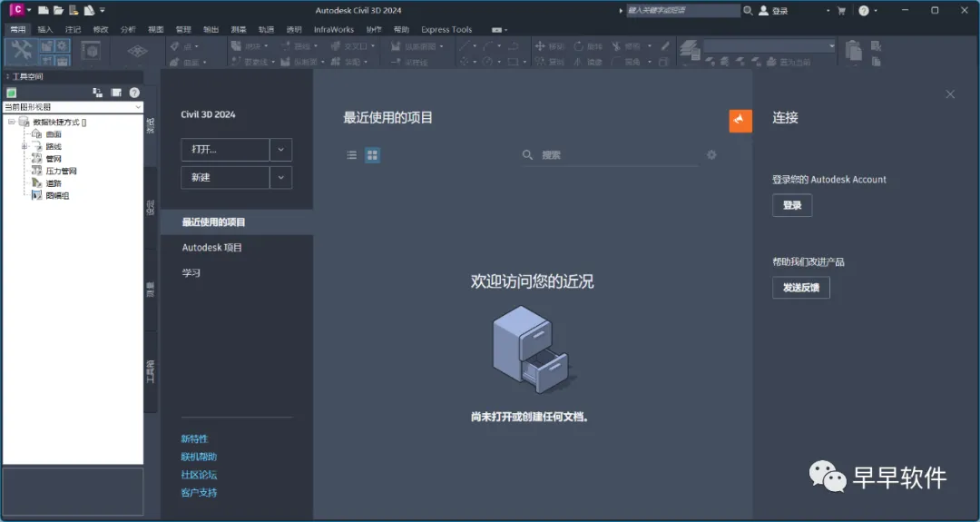Select the Pipe Networks tree item
Screen dimensions: 980x522
[54, 159]
